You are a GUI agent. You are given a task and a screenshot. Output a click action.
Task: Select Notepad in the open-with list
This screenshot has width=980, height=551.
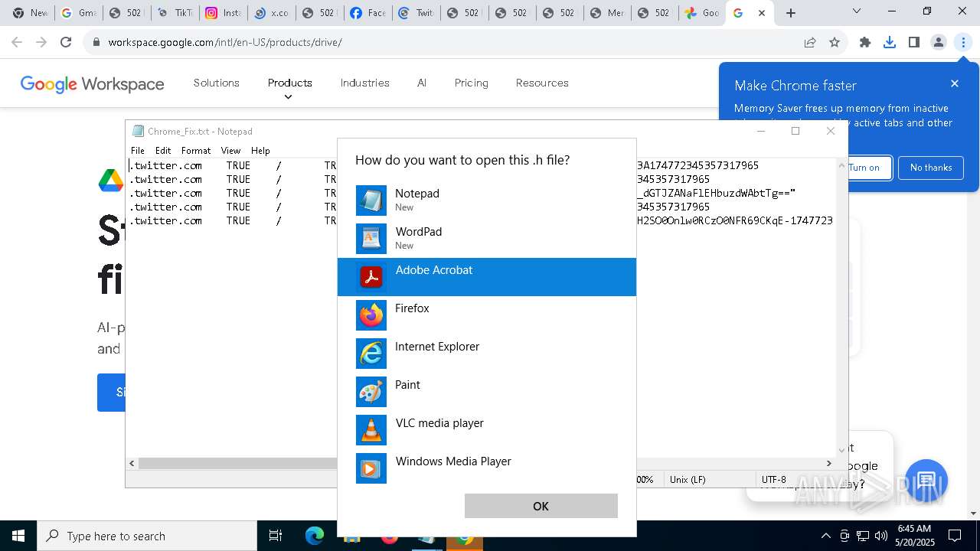tap(487, 201)
